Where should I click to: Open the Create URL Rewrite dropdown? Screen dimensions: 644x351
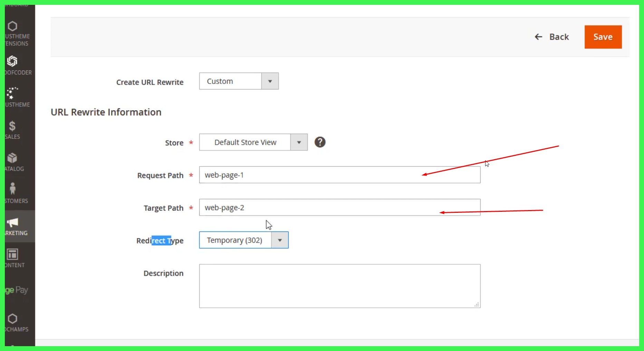click(x=270, y=81)
